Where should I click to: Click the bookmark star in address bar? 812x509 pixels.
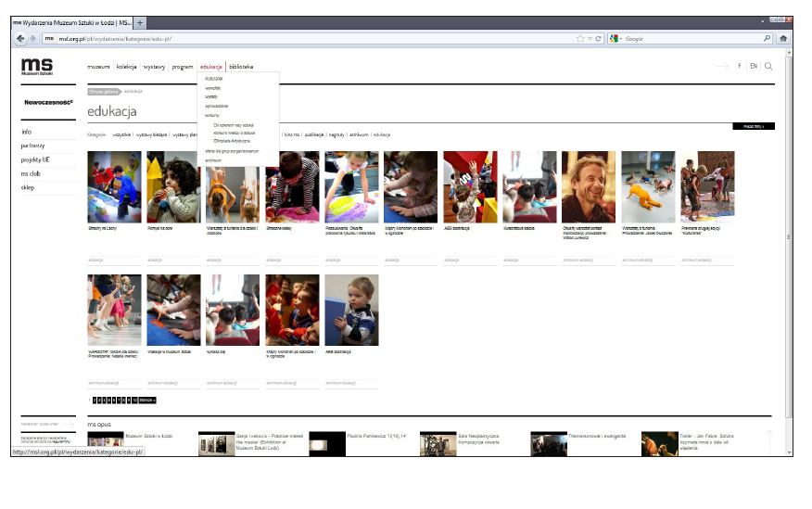coord(580,38)
